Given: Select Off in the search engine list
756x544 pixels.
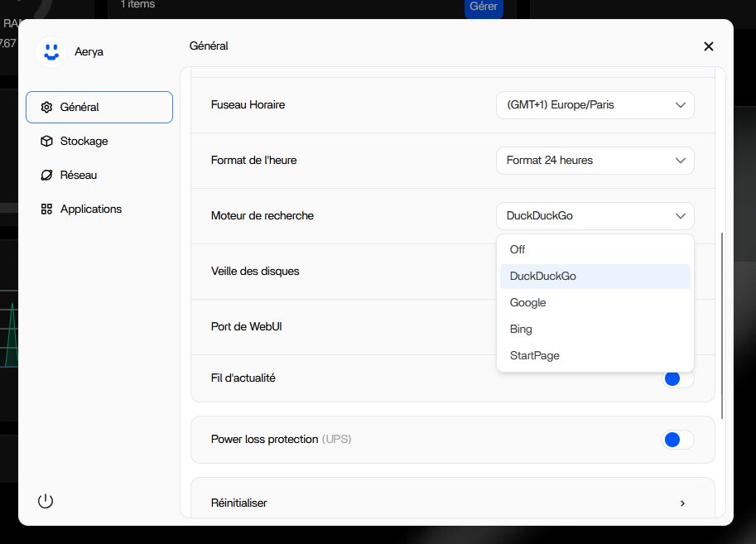Looking at the screenshot, I should (x=518, y=249).
